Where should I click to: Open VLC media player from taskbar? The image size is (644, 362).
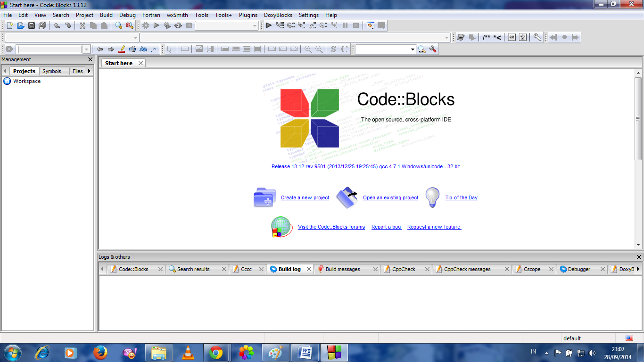click(188, 352)
